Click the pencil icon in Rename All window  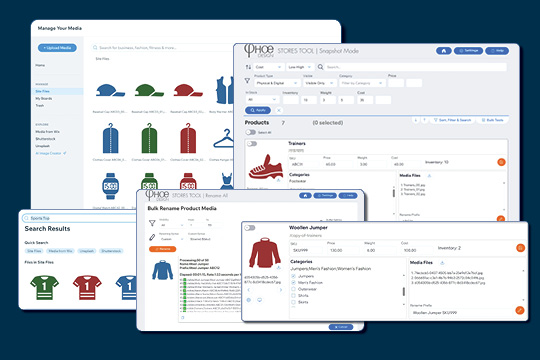coord(152,237)
